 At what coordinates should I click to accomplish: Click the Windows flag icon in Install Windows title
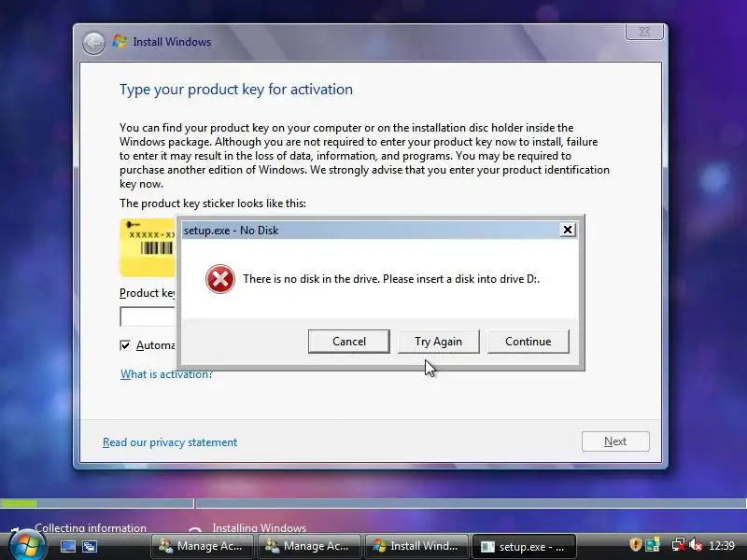[x=120, y=41]
